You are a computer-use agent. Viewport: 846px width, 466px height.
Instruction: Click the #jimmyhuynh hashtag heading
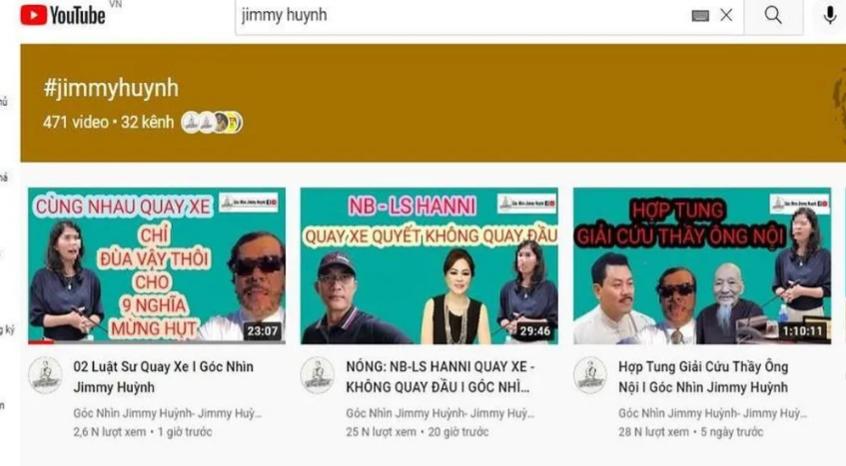[111, 88]
